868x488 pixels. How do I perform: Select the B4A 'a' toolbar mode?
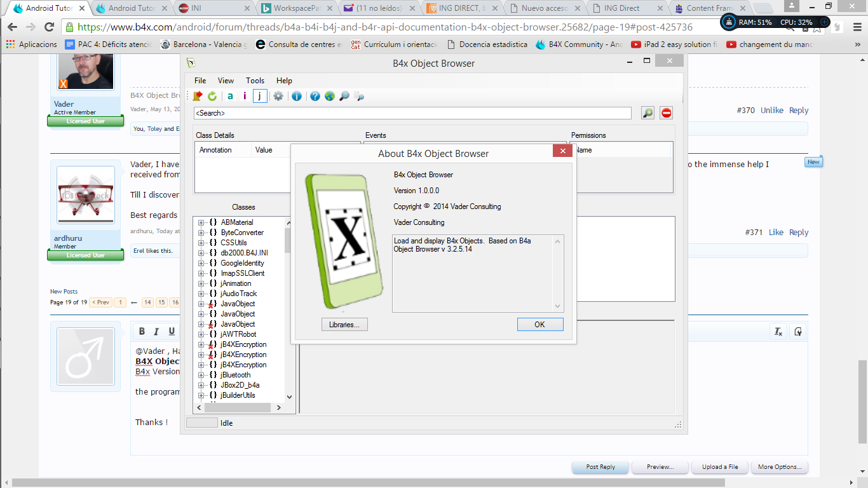(x=230, y=96)
